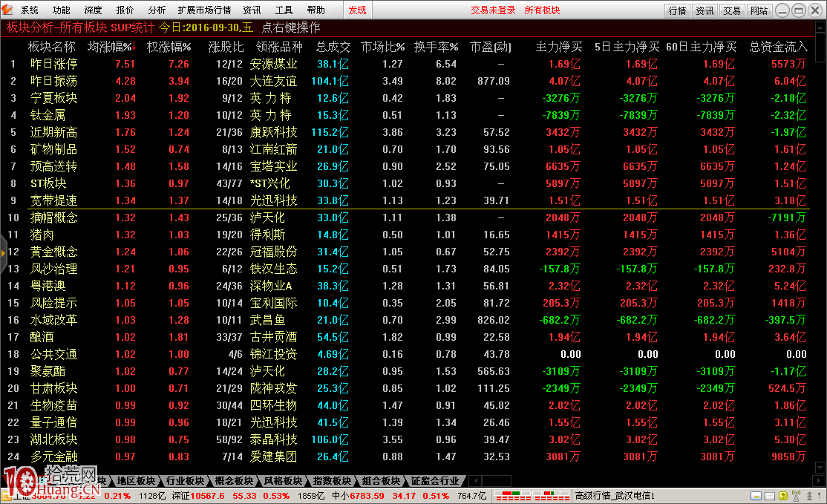Screen dimensions: 827x504
Task: Open the 分析 menu
Action: [157, 10]
